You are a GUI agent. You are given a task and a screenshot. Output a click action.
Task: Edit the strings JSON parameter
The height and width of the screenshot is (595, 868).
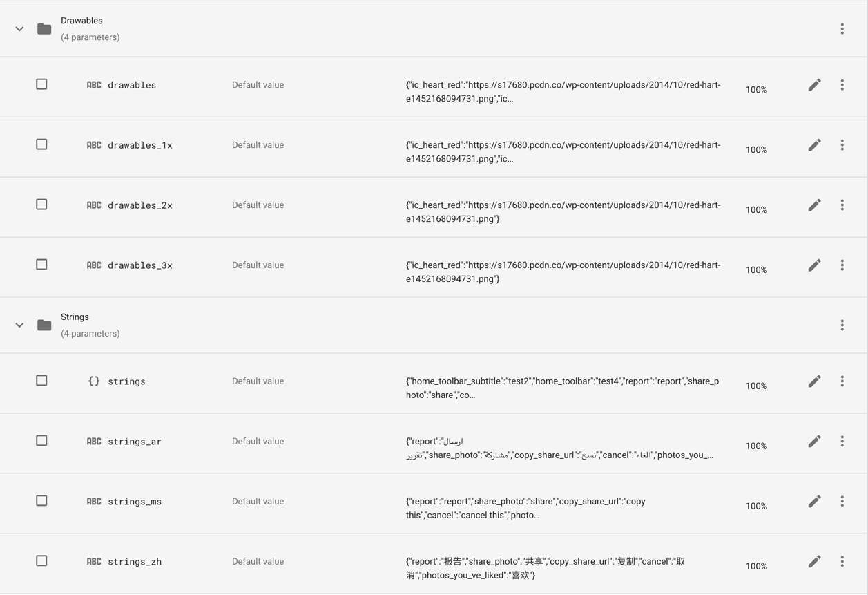tap(814, 381)
